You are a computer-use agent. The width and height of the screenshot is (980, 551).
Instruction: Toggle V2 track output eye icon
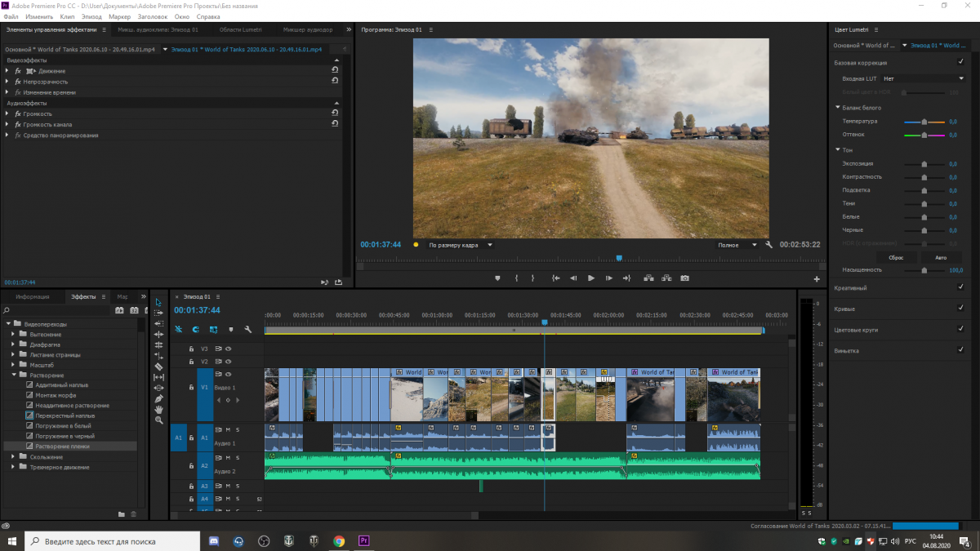(x=229, y=361)
